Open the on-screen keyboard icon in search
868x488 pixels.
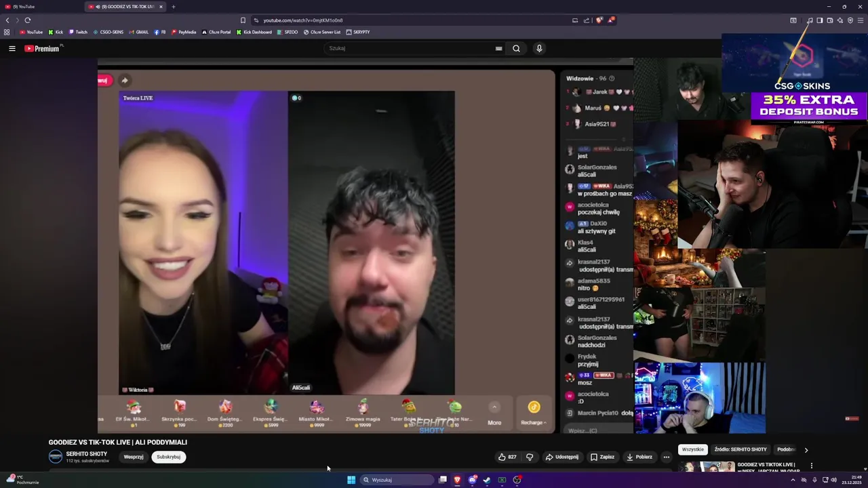click(498, 48)
